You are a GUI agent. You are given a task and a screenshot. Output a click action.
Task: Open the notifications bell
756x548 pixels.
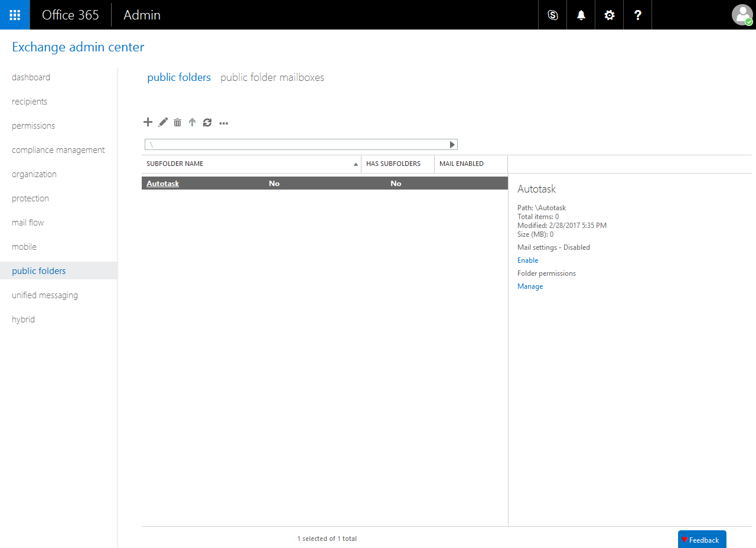(581, 15)
